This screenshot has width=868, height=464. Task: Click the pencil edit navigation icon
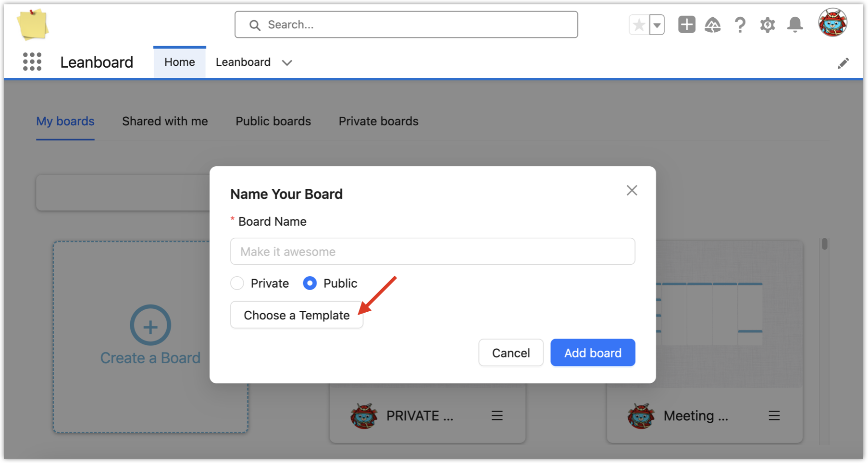coord(843,63)
